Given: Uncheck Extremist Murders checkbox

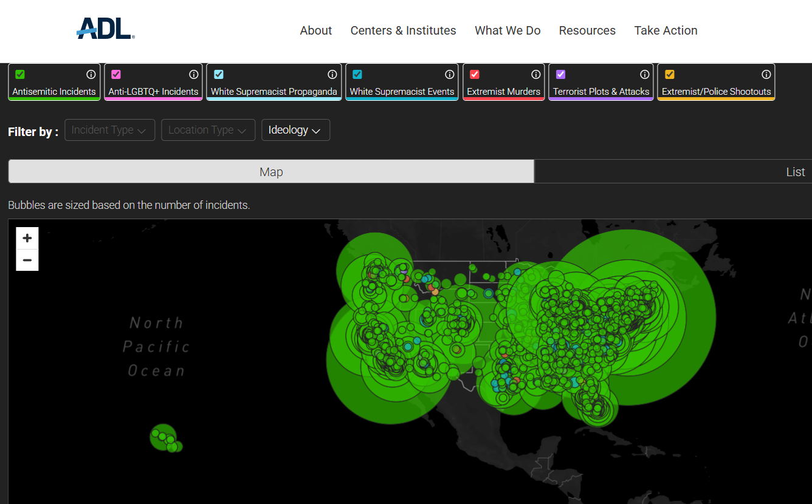Looking at the screenshot, I should click(475, 75).
